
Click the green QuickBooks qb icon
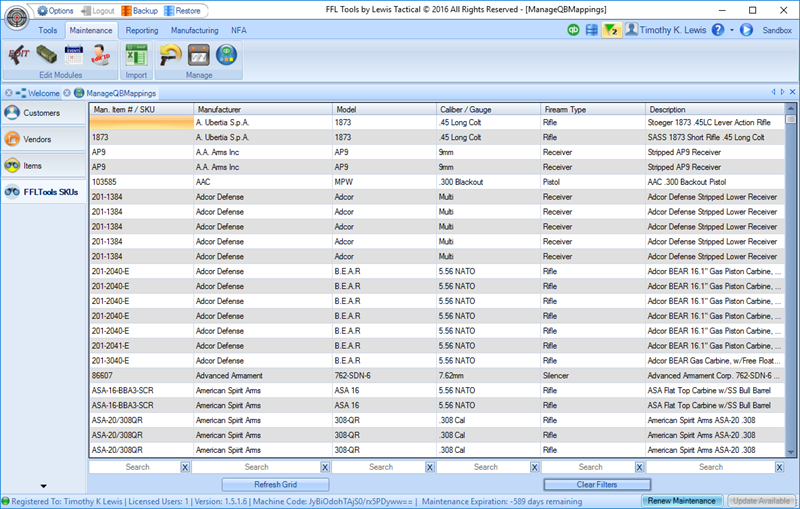(573, 30)
